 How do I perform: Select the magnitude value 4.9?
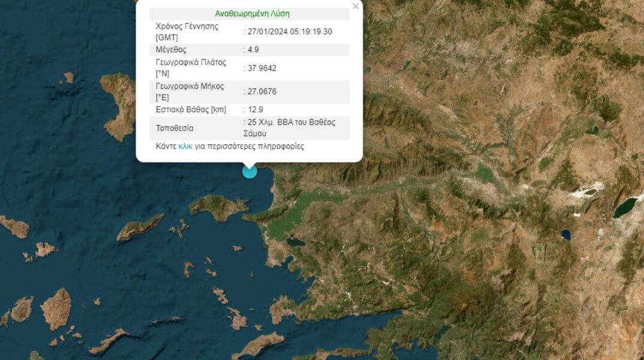coord(253,50)
